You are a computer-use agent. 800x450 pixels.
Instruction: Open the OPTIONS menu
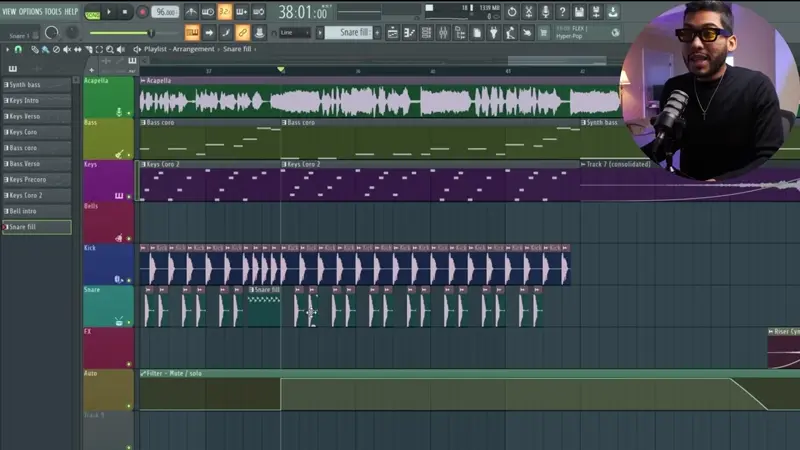tap(30, 11)
